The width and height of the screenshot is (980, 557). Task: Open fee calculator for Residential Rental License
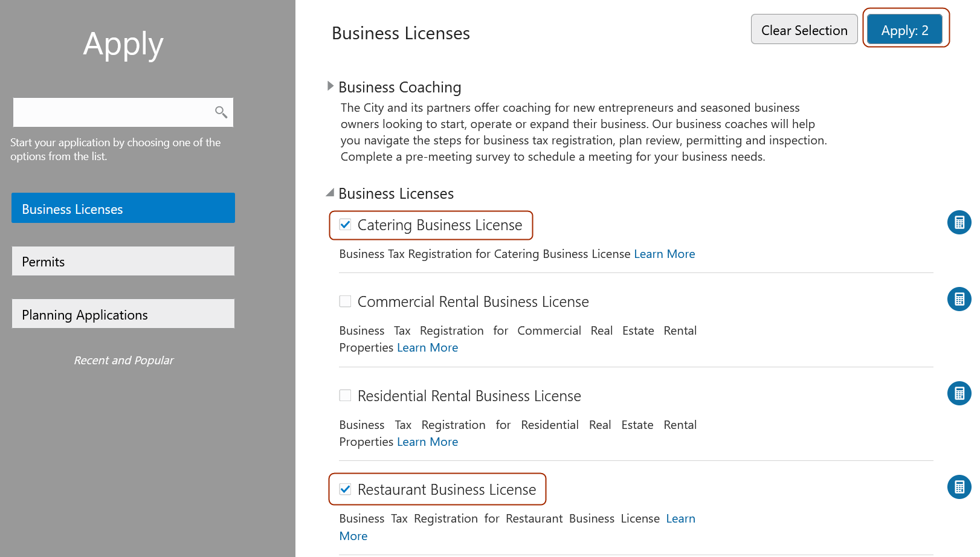[x=959, y=393]
